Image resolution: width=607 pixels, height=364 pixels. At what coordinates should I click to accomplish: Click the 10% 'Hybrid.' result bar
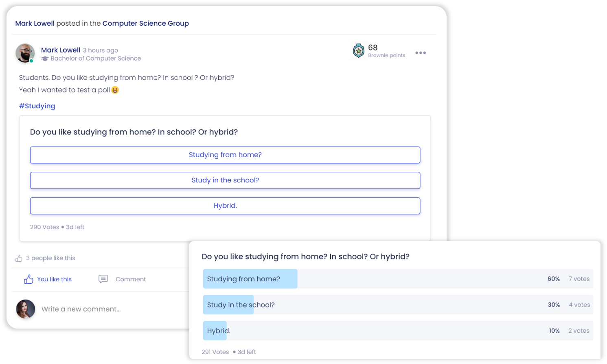398,331
